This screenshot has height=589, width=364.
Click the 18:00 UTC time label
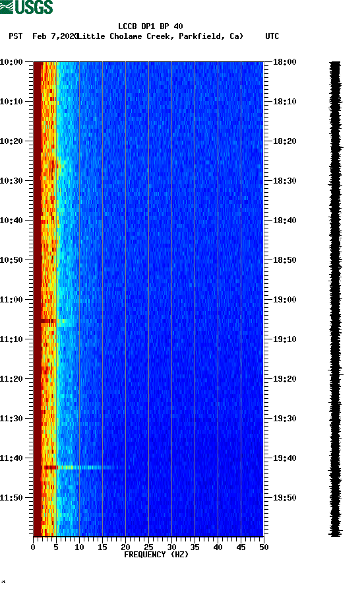pos(285,62)
